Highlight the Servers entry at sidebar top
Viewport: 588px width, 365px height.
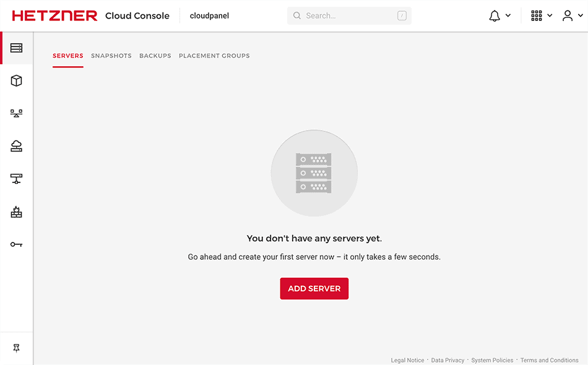click(17, 48)
